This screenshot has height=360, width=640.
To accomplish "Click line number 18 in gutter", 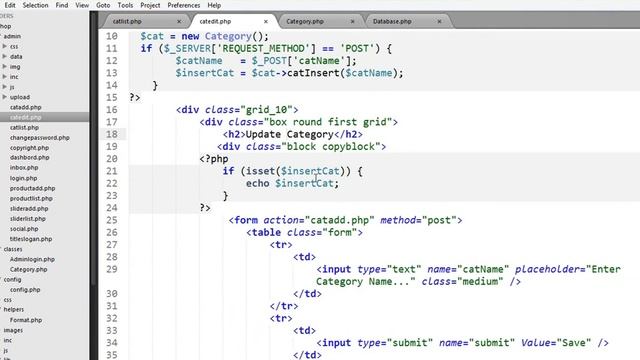I will click(111, 134).
